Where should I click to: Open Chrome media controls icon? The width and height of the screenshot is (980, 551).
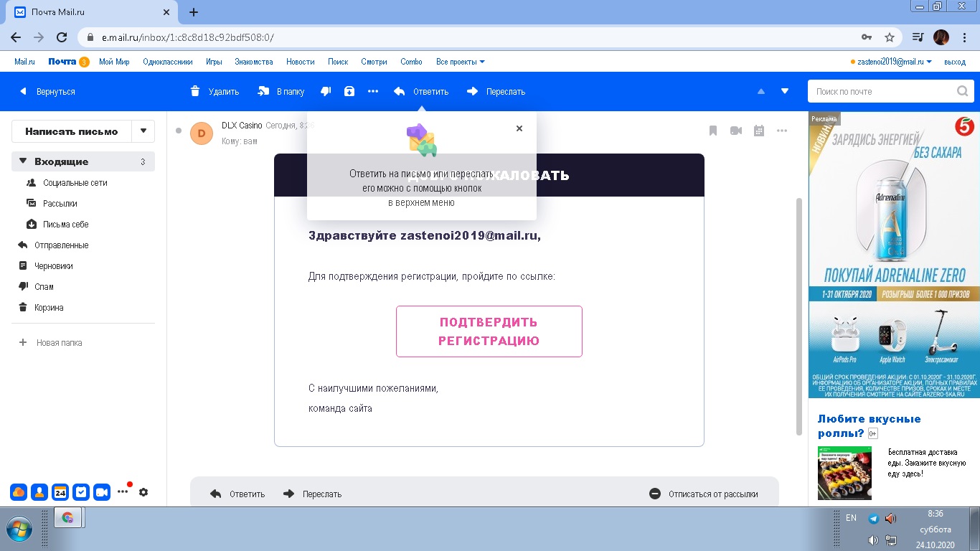point(918,37)
